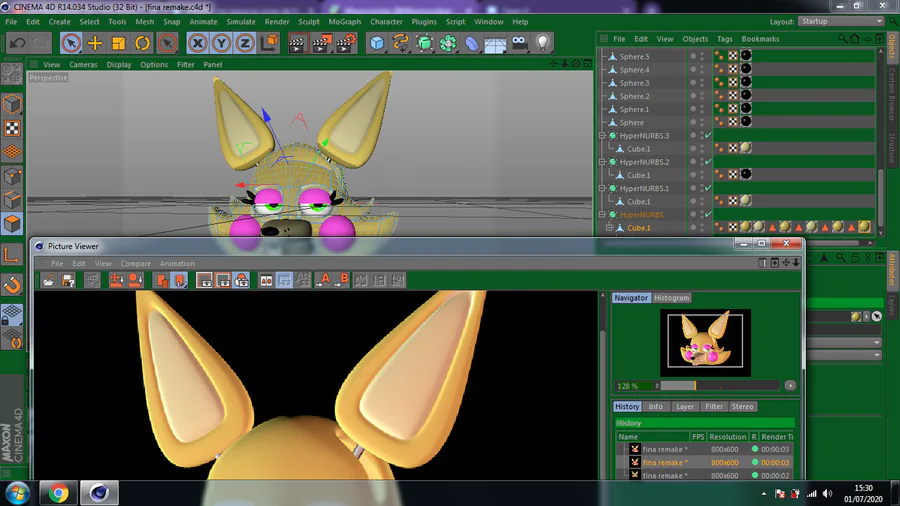Open Chrome from taskbar
The image size is (900, 506).
(58, 493)
